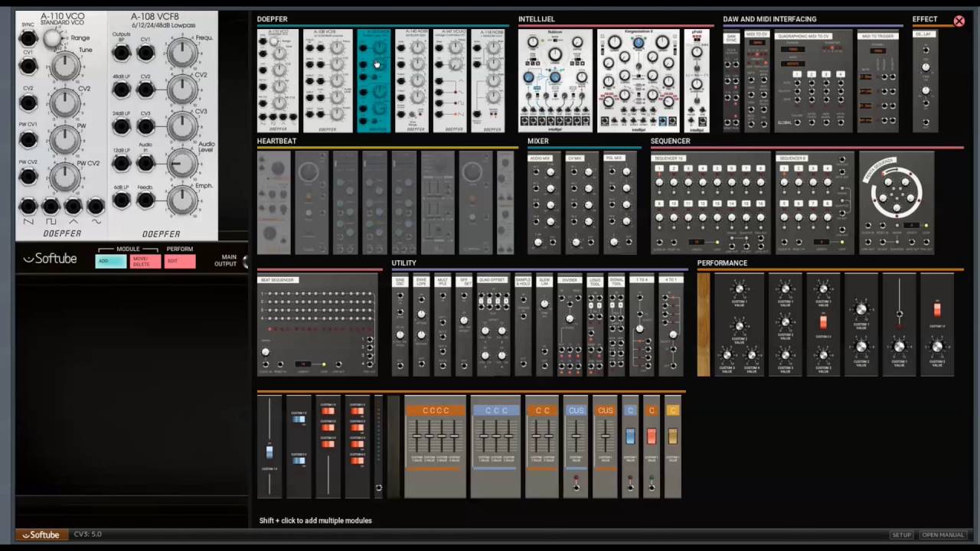This screenshot has width=980, height=551.
Task: Add the blue single-fader CUS performance module
Action: (x=576, y=447)
